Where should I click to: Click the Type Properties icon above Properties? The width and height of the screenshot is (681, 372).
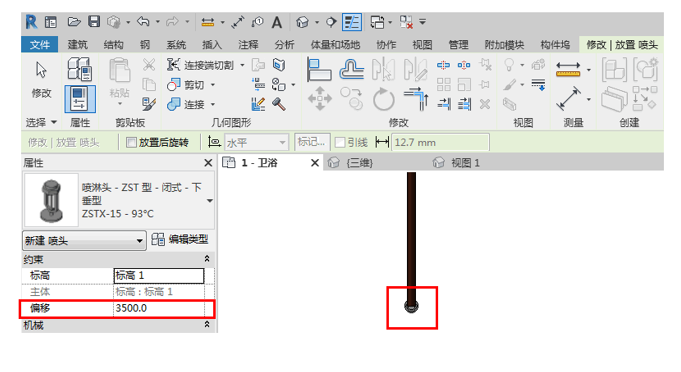point(79,69)
